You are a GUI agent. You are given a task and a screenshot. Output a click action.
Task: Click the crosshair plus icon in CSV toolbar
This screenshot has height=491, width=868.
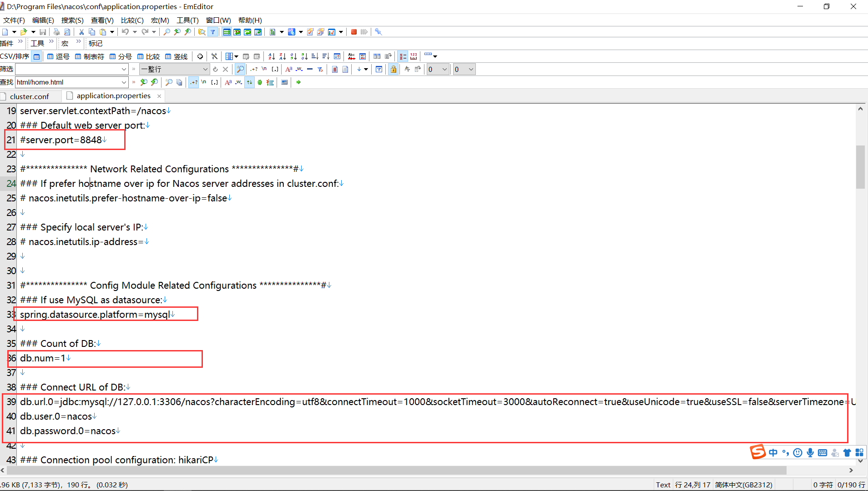coord(200,56)
